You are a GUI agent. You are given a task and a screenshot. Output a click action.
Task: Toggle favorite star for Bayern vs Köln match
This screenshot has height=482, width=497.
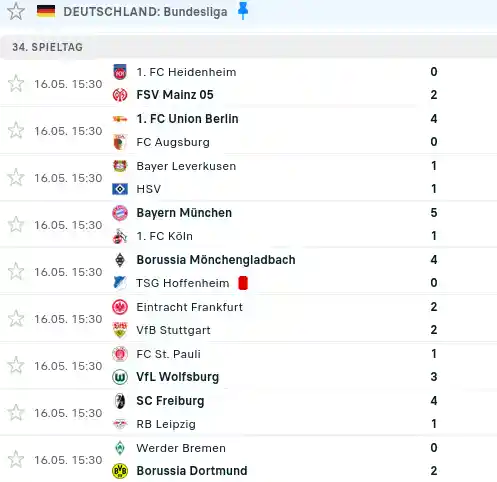click(16, 224)
